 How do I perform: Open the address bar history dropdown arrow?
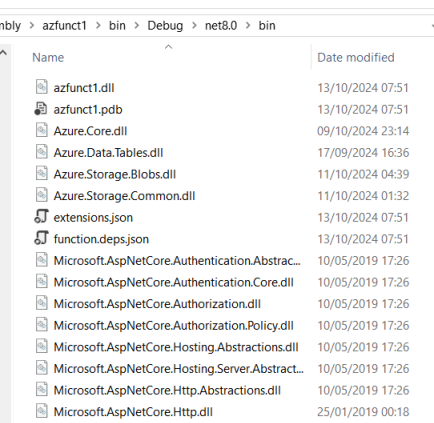[x=432, y=26]
